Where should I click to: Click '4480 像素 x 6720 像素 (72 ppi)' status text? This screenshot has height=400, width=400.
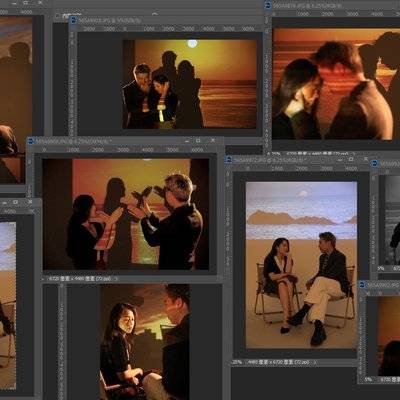(278, 362)
